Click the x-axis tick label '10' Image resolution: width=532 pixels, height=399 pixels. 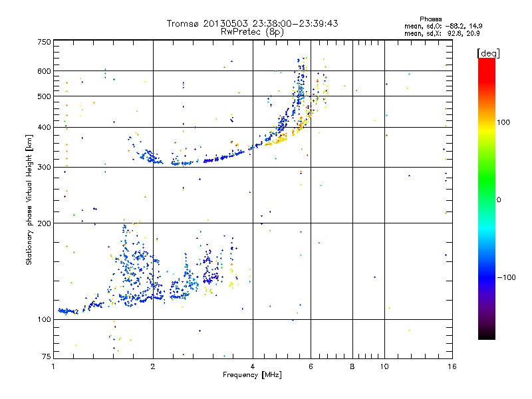[384, 366]
